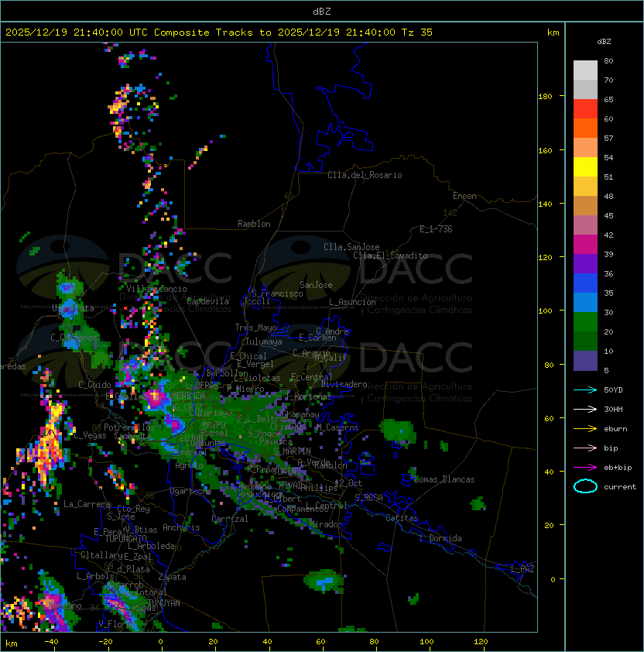Image resolution: width=644 pixels, height=652 pixels.
Task: Click the 'current' legend label
Action: (620, 487)
